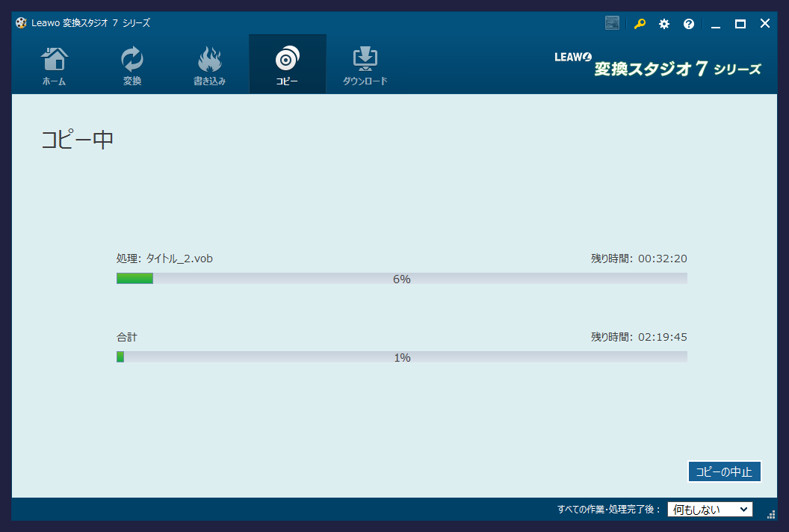
Task: Open settings with the gear icon
Action: click(663, 24)
